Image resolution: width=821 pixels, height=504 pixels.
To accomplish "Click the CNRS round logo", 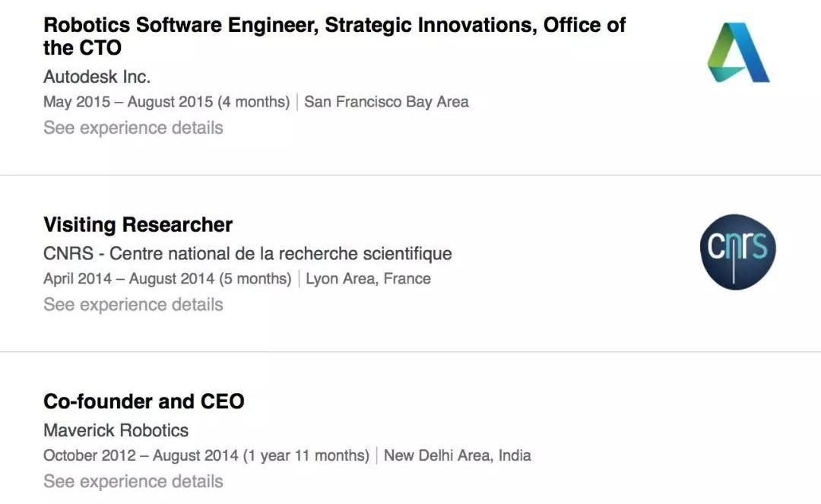I will point(737,252).
